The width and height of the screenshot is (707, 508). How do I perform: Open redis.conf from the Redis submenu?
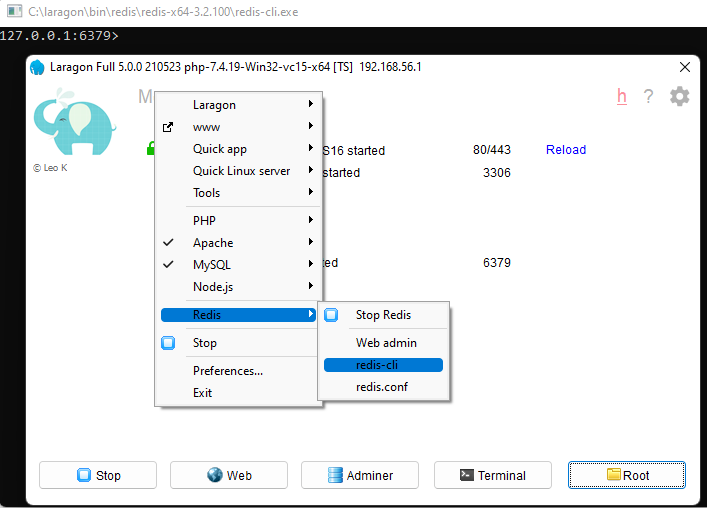tap(383, 387)
